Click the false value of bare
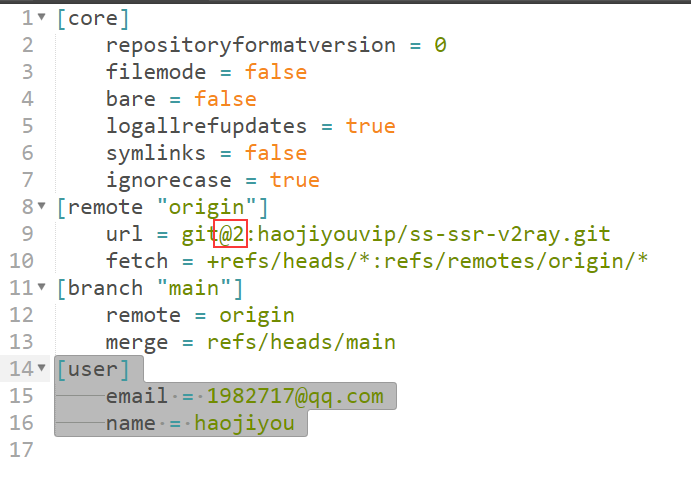 (225, 99)
